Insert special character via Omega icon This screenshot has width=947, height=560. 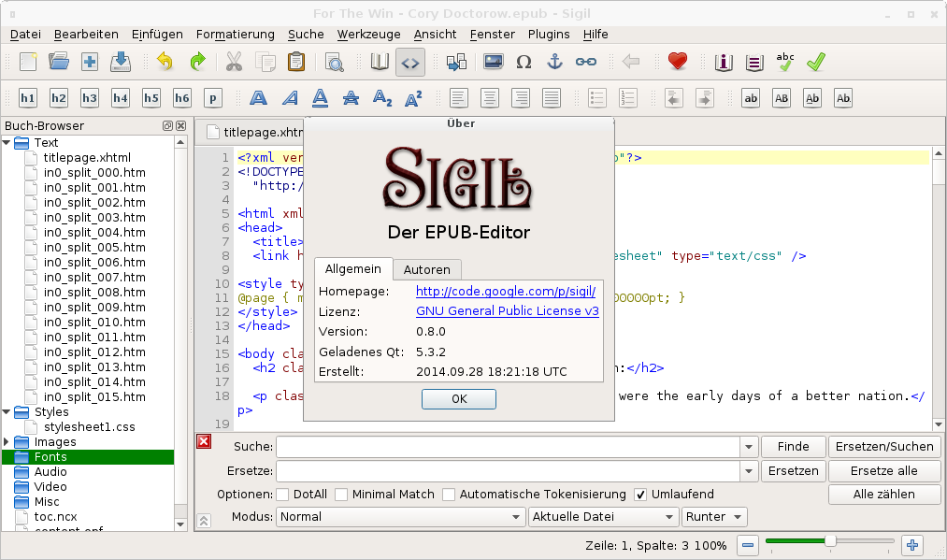tap(524, 63)
